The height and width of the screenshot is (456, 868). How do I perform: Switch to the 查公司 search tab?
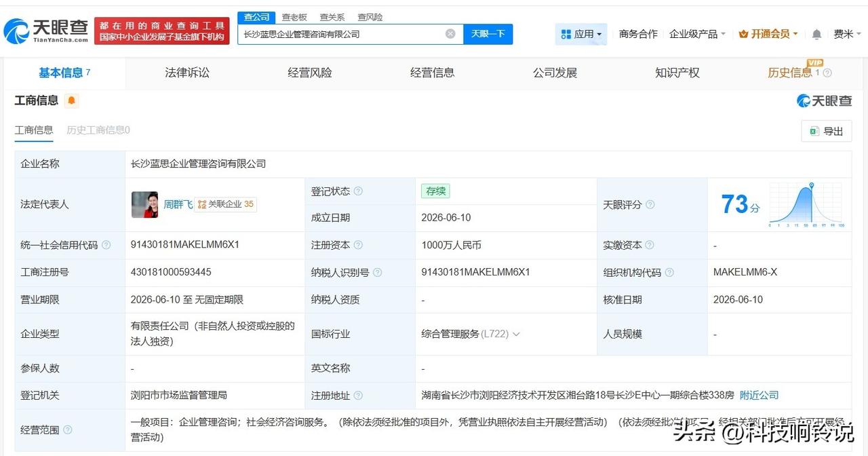(x=256, y=17)
